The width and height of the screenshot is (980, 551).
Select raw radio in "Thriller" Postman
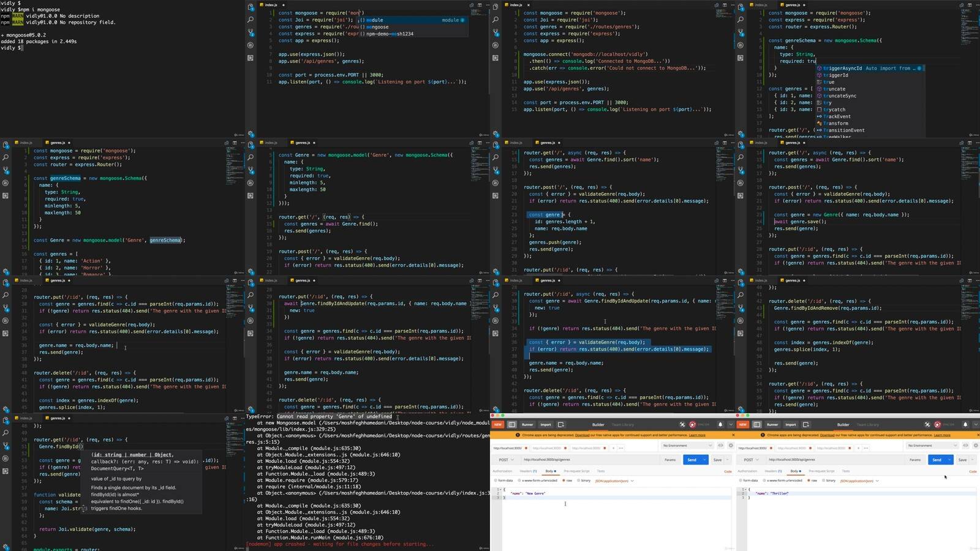tap(809, 481)
